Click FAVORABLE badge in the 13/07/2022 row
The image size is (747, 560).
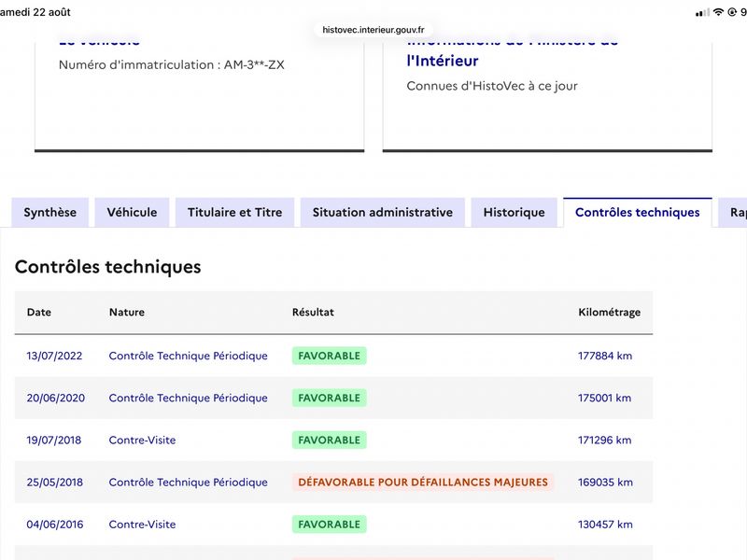click(330, 356)
